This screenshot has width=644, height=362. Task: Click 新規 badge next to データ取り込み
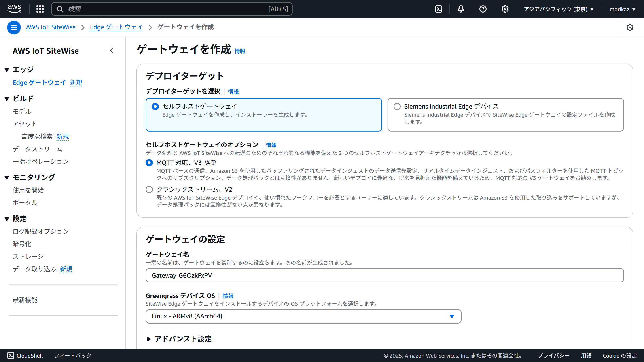[66, 269]
